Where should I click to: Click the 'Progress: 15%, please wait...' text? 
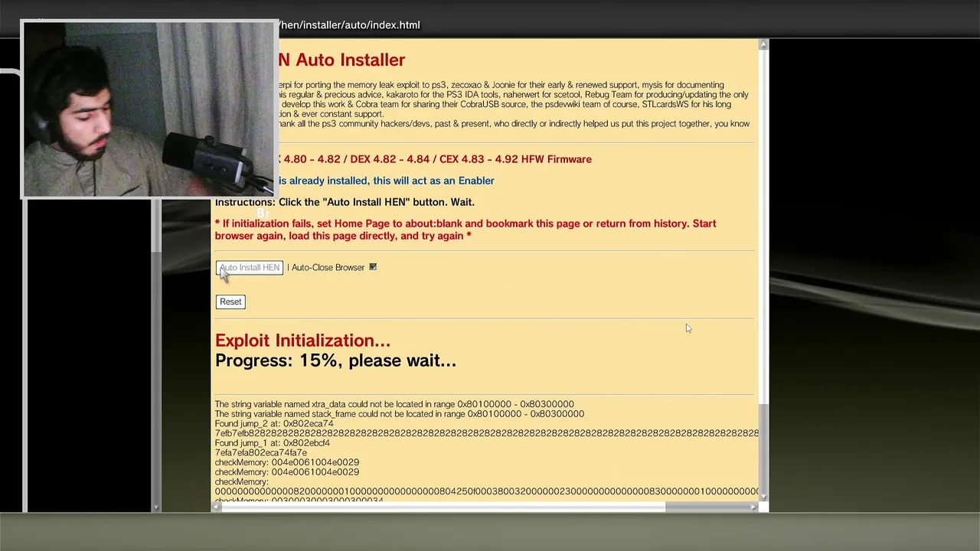335,360
